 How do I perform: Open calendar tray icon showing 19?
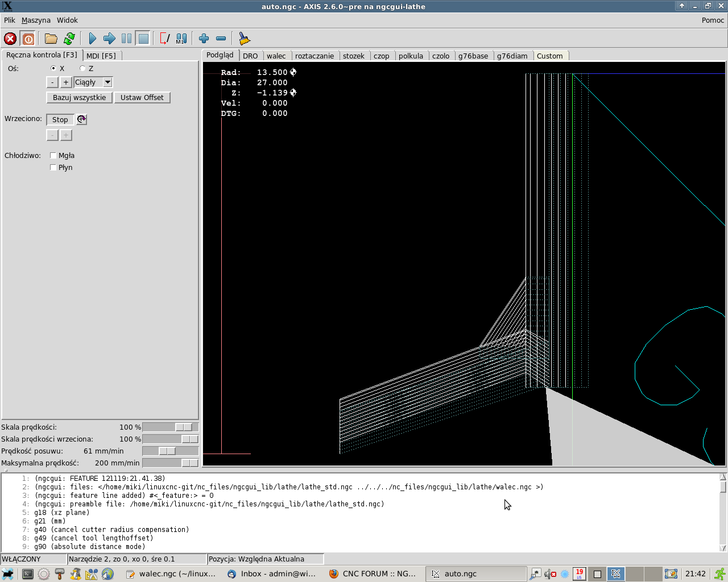tap(579, 574)
